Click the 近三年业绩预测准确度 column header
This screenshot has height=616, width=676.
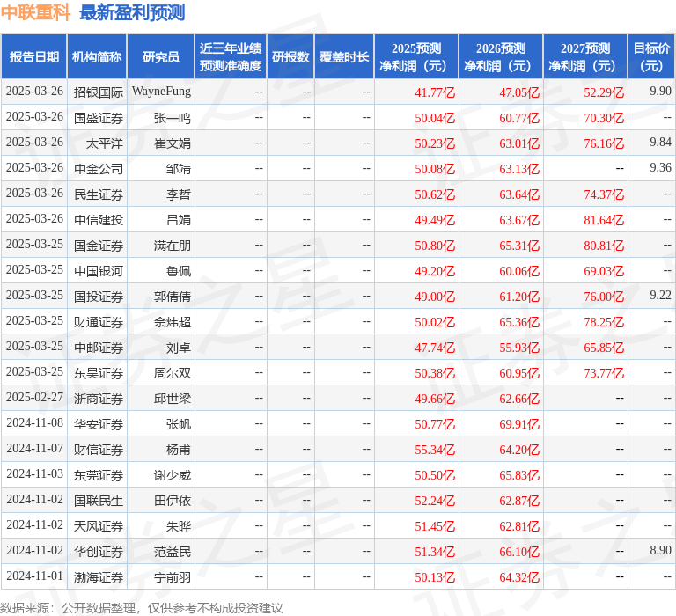[x=231, y=57]
